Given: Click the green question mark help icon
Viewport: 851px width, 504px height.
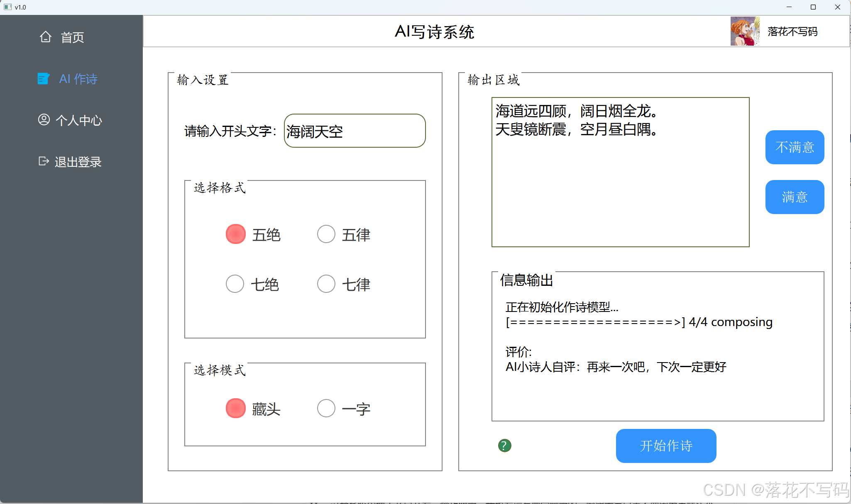Looking at the screenshot, I should tap(504, 446).
